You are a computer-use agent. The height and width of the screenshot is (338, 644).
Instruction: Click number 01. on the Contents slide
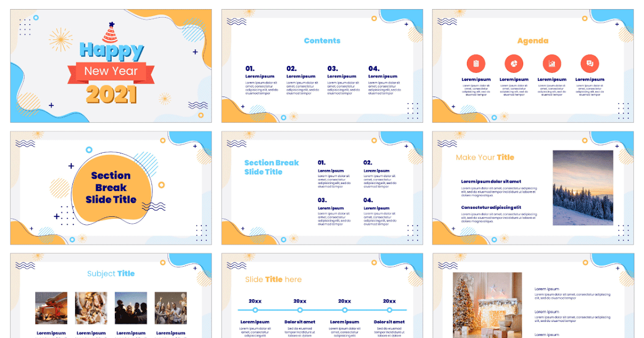click(250, 69)
